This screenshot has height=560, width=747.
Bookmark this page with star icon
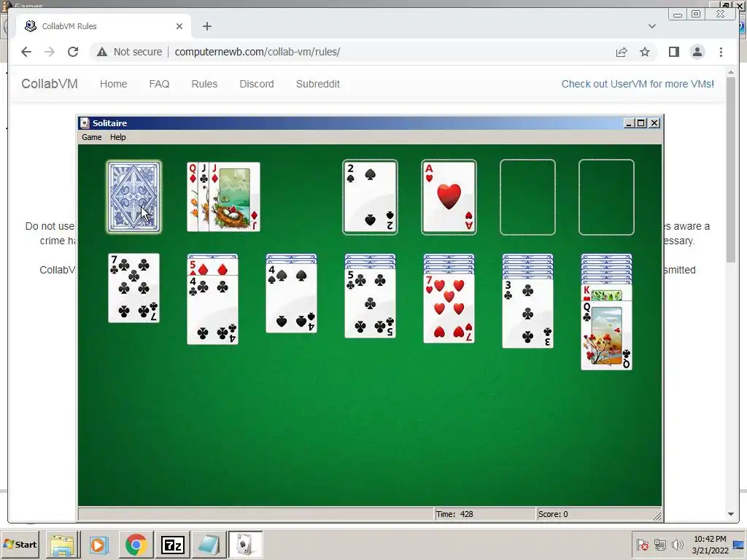pos(645,52)
